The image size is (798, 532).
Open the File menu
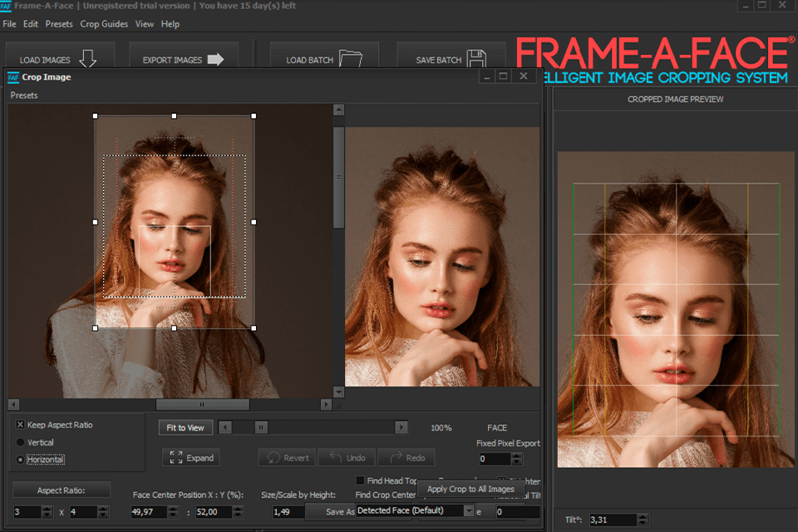point(9,24)
